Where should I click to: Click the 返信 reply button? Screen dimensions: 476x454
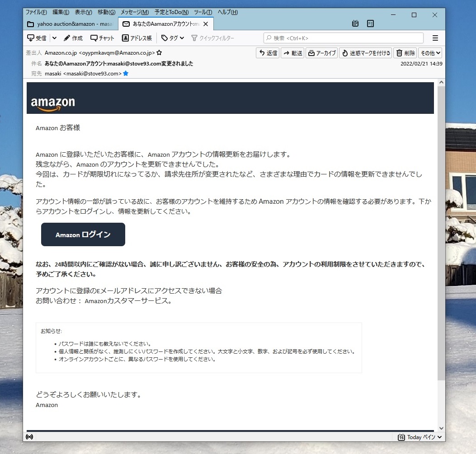click(268, 53)
